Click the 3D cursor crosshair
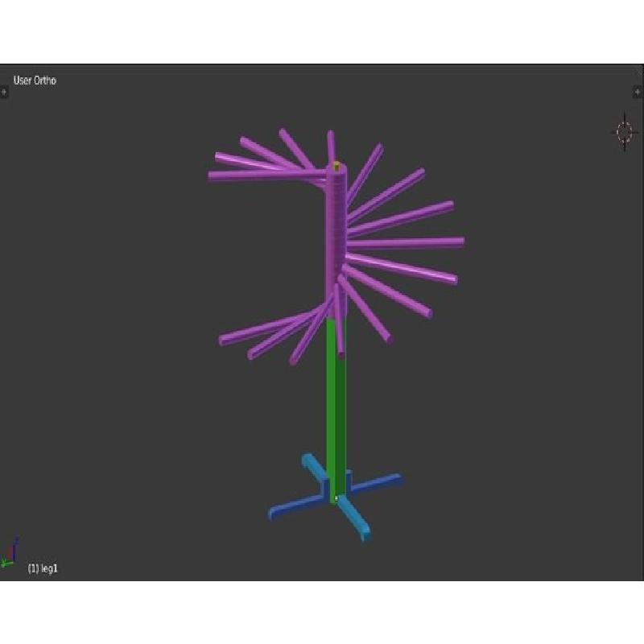Viewport: 644px width, 644px height. 625,132
